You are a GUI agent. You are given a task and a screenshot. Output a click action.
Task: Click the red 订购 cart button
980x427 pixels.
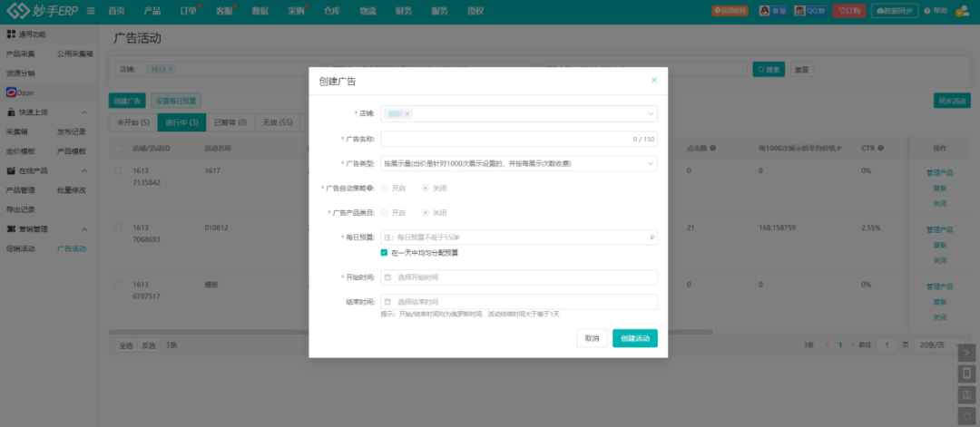click(848, 11)
